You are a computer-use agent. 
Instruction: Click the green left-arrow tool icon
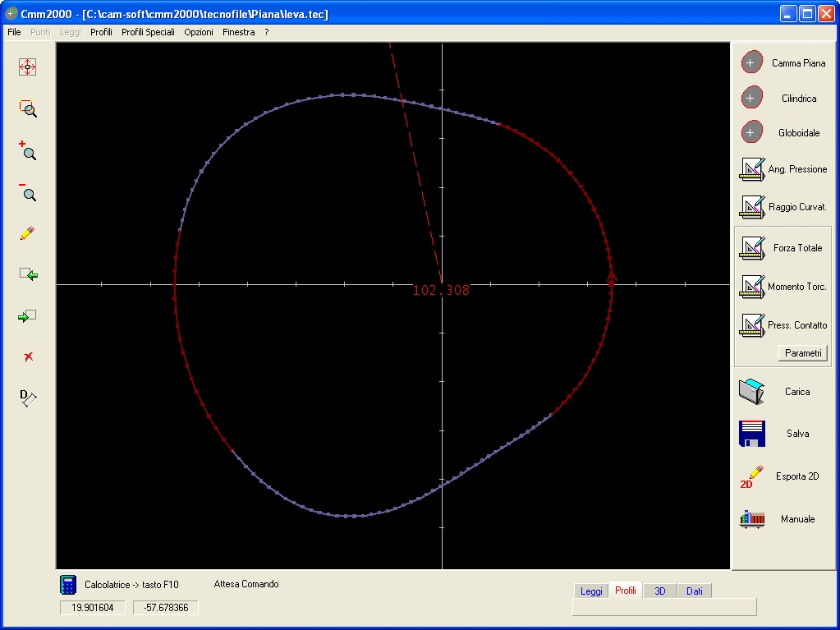point(29,274)
